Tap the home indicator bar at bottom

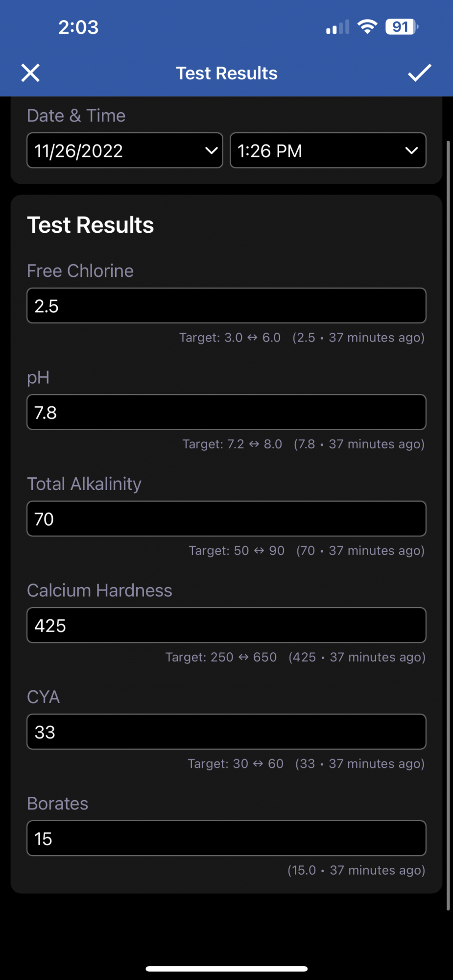[226, 968]
